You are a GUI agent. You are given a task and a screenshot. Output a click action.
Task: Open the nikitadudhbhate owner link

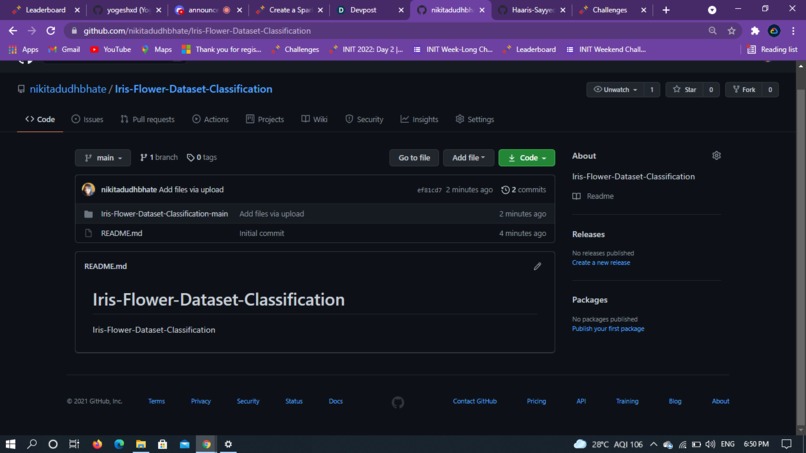(x=68, y=89)
